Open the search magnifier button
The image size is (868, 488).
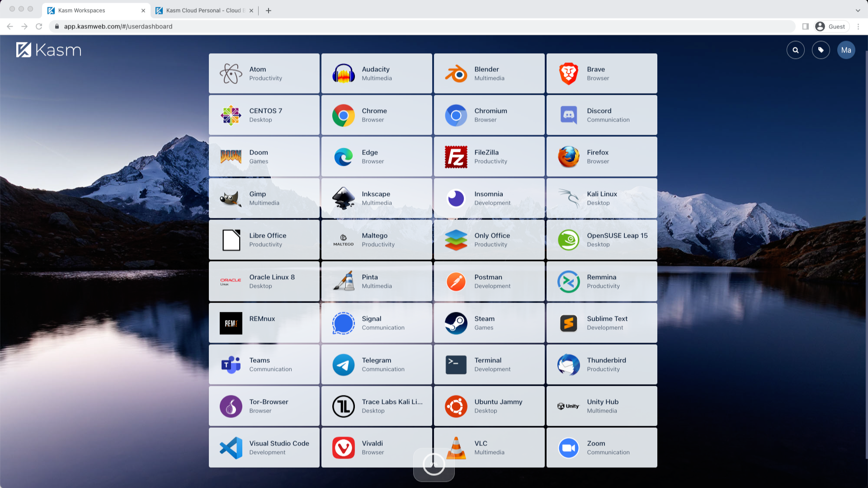coord(795,50)
